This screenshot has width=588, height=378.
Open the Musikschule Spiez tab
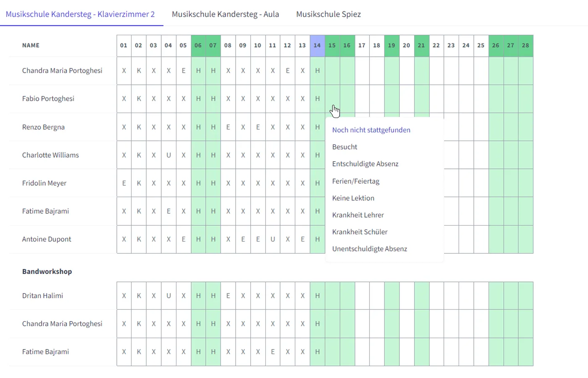point(328,14)
